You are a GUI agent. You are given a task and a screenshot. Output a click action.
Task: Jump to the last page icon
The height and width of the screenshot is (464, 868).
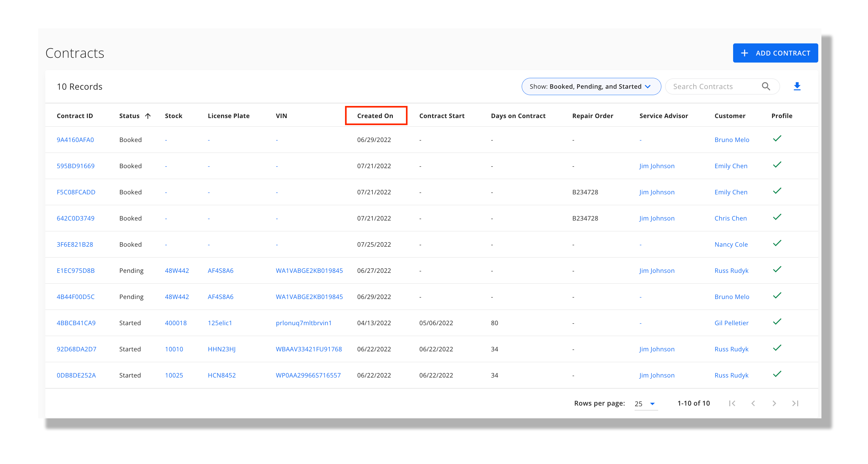(795, 403)
